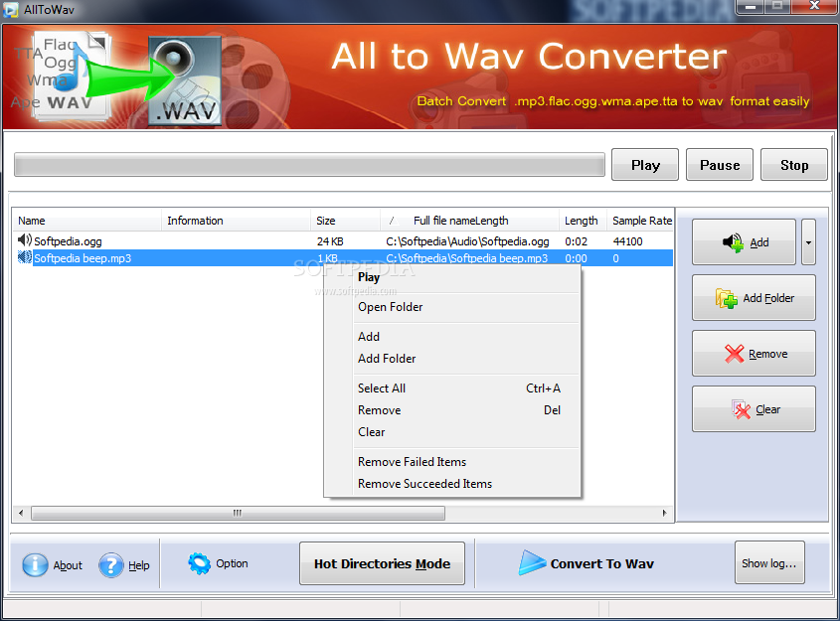Choose Play in the context menu

369,277
